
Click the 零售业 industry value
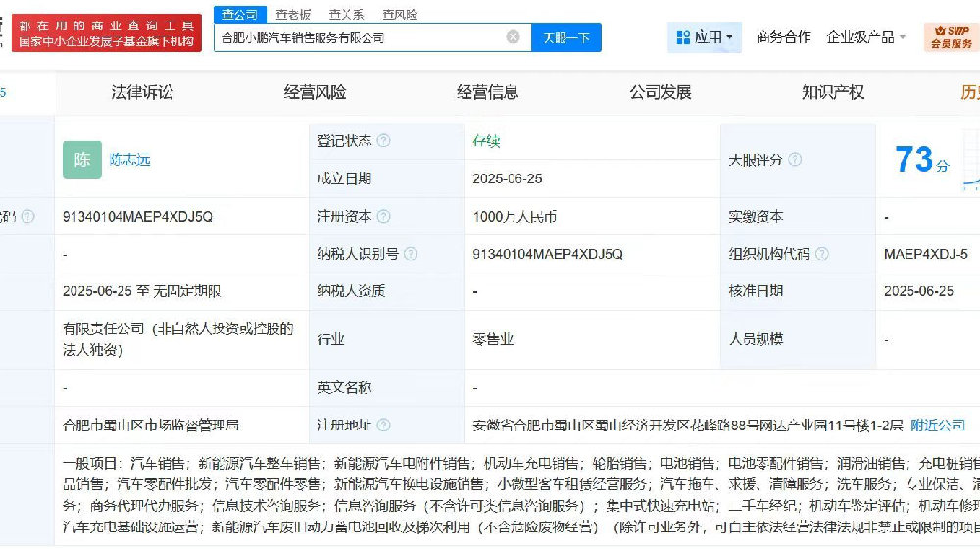493,339
